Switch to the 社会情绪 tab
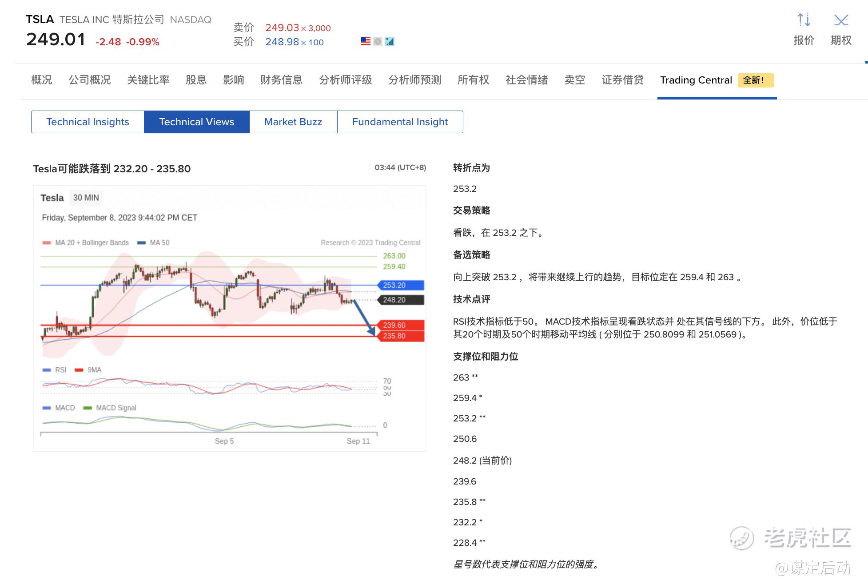Image resolution: width=868 pixels, height=588 pixels. tap(527, 80)
